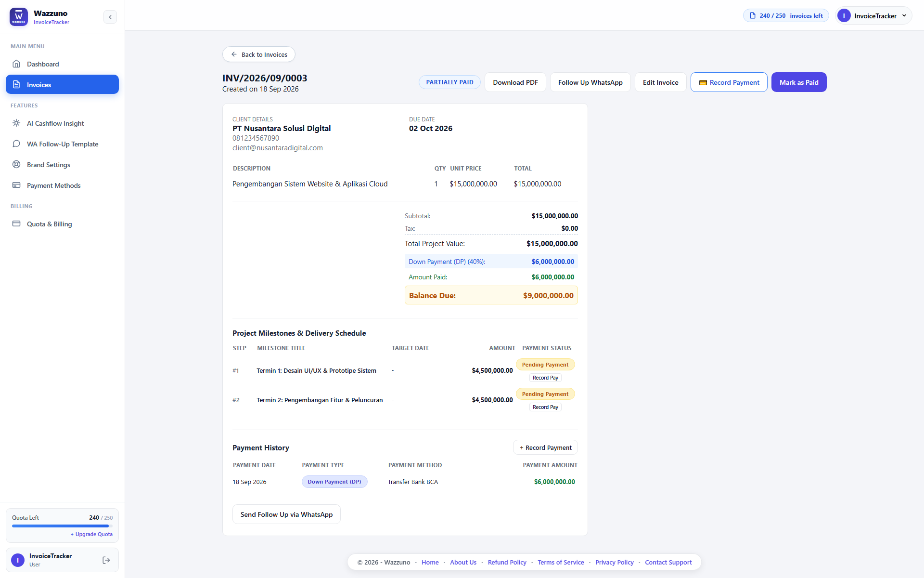This screenshot has height=578, width=924.
Task: Click the Down Payment (DP) type badge
Action: 334,482
